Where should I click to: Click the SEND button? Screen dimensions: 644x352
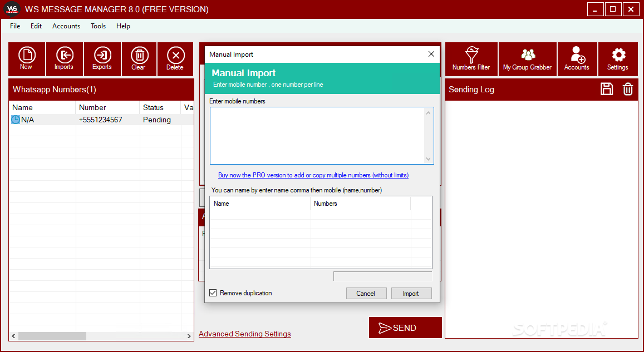[x=405, y=328]
